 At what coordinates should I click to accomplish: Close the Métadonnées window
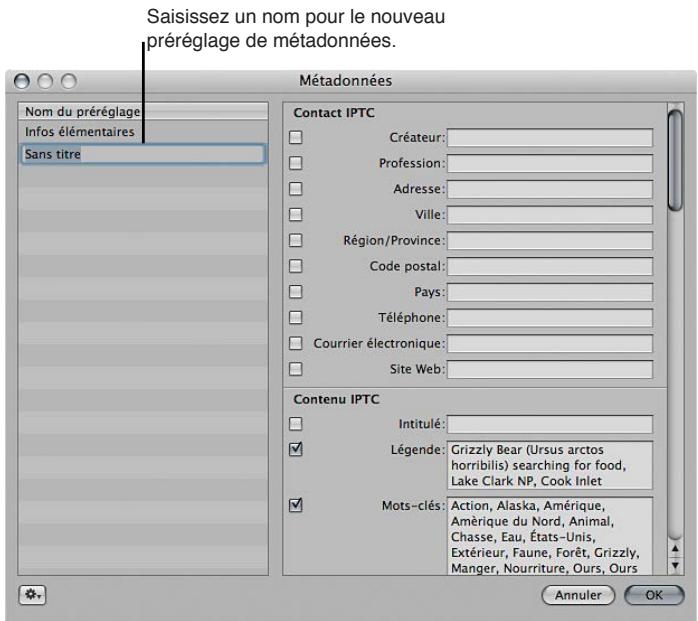click(x=22, y=81)
